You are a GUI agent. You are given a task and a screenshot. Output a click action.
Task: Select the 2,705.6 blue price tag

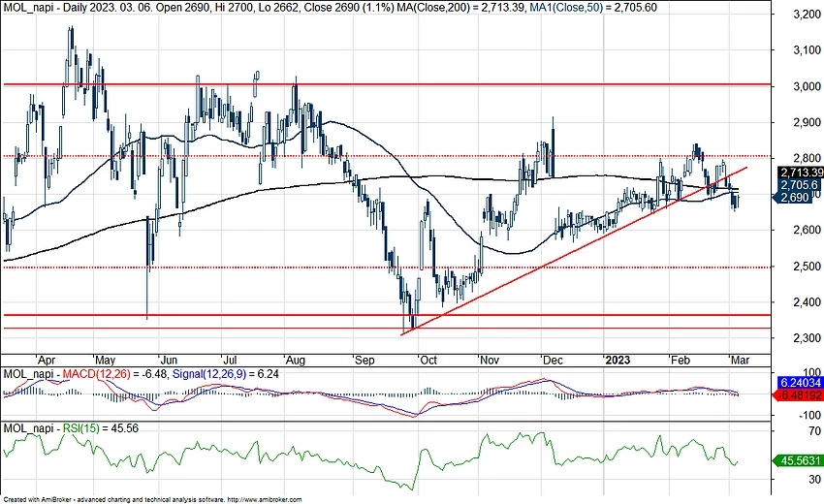click(x=797, y=185)
